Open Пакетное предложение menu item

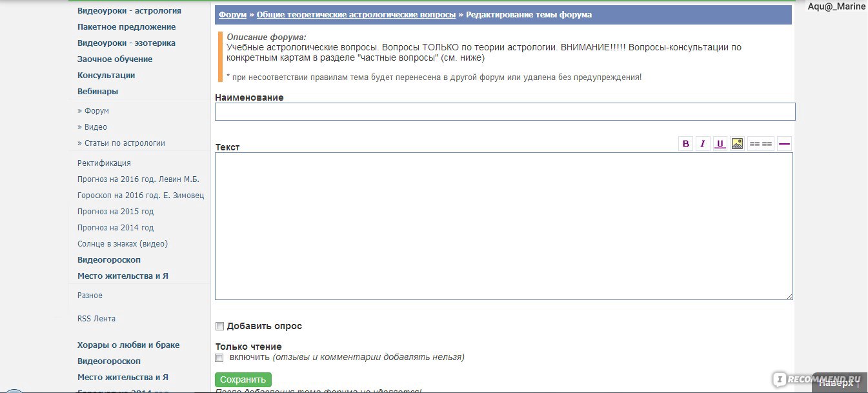(x=126, y=27)
